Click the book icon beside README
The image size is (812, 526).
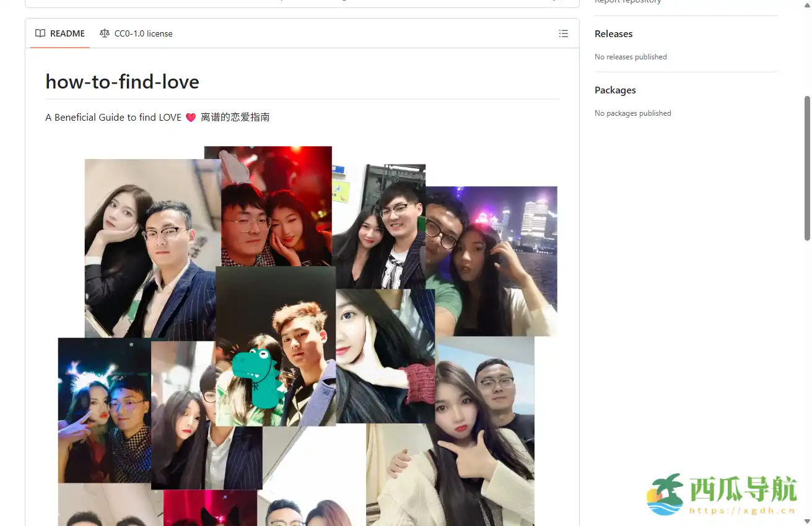pos(40,33)
